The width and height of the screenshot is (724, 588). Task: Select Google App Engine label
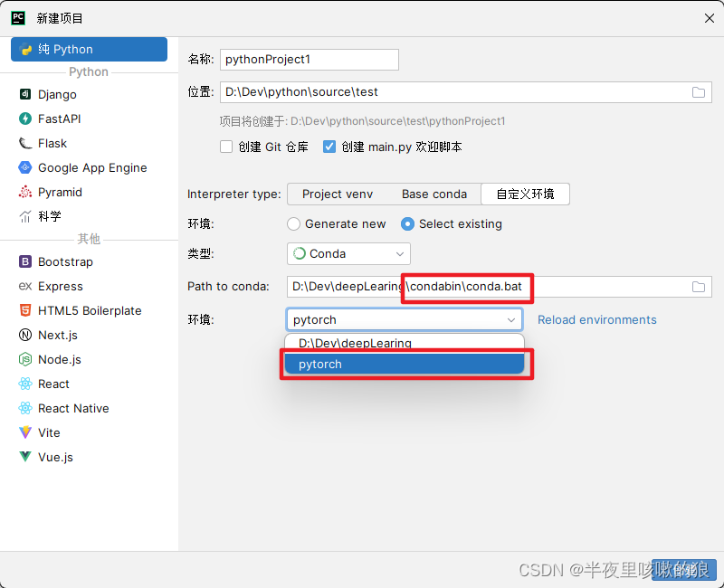(92, 167)
